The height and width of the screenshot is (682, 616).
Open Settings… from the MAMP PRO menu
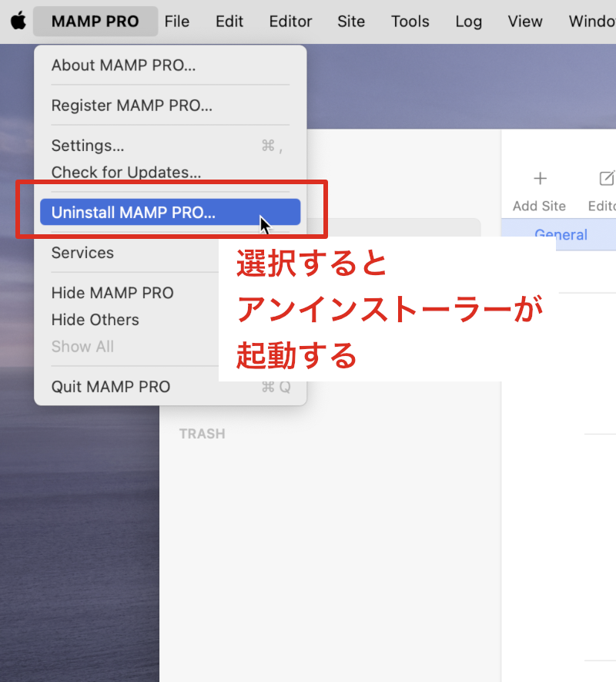coord(170,146)
